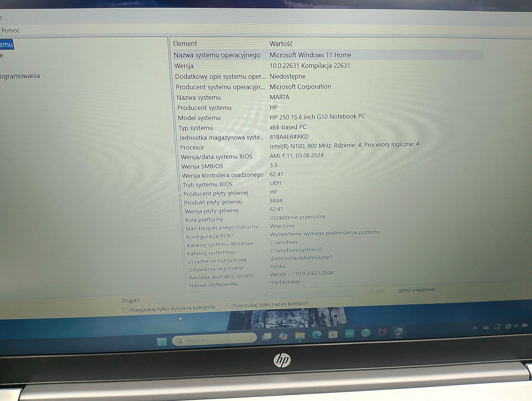
Task: Enable 'Przeszukaj tylko nazwy kategorii' checkbox
Action: coord(228,306)
